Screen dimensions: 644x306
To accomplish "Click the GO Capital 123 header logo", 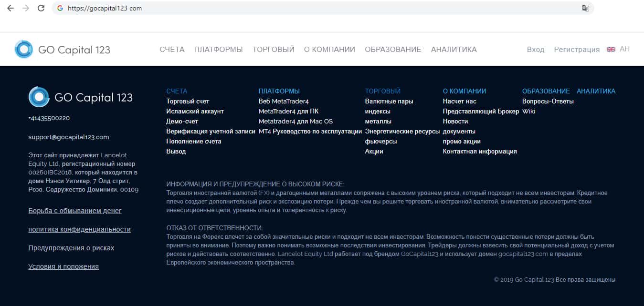I will click(x=63, y=50).
